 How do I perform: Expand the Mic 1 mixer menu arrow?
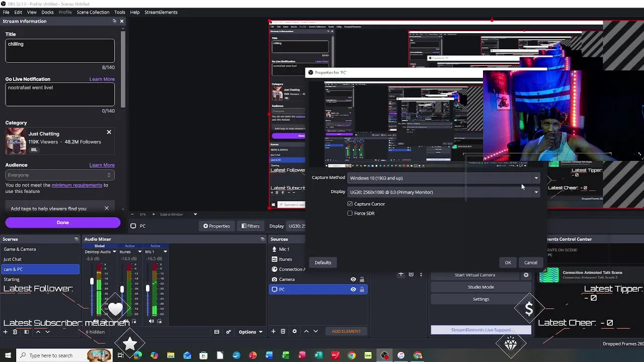point(165,252)
